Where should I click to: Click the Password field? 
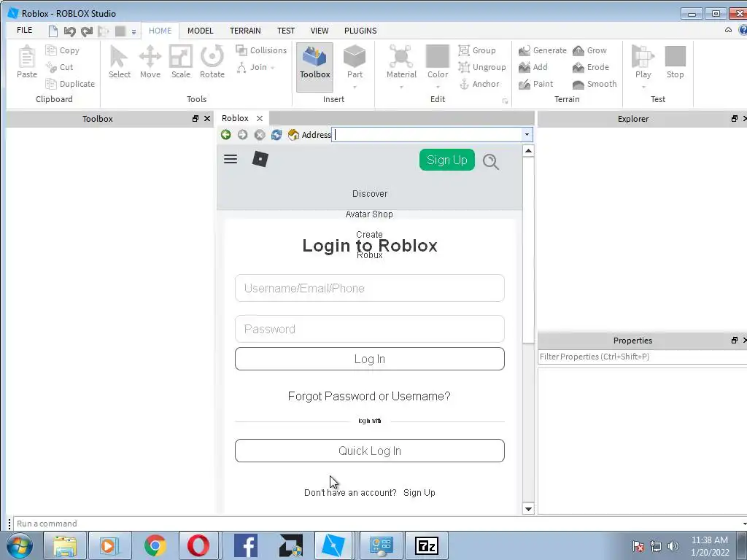coord(370,329)
